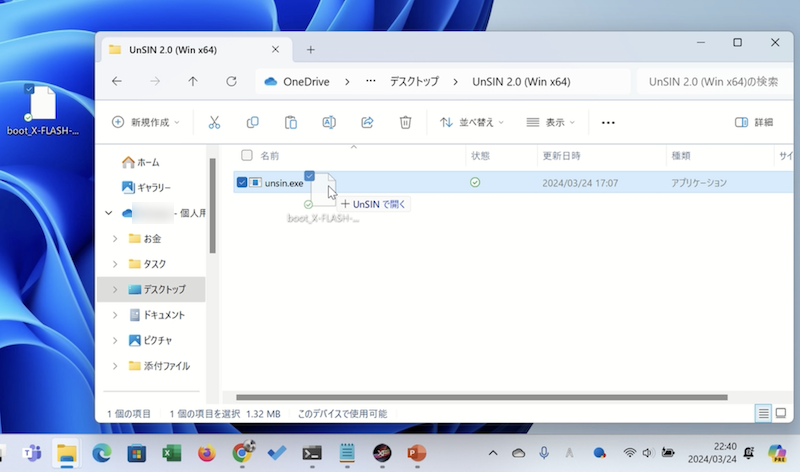The image size is (800, 472).
Task: Refresh the folder view
Action: (231, 81)
